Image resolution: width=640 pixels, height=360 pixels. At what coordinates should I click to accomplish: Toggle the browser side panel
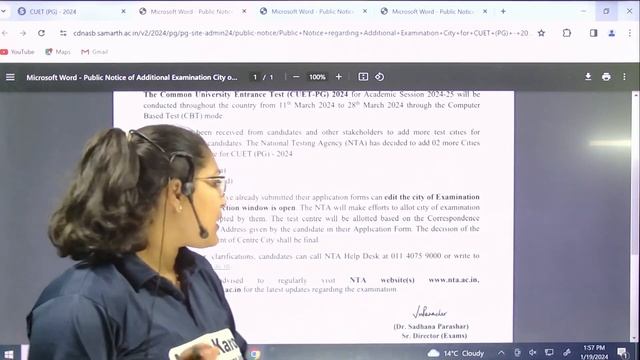(593, 33)
